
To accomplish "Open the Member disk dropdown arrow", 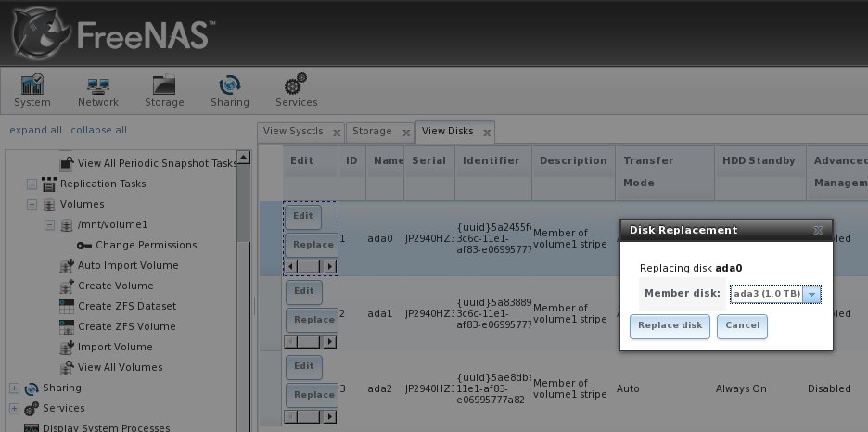I will [811, 294].
